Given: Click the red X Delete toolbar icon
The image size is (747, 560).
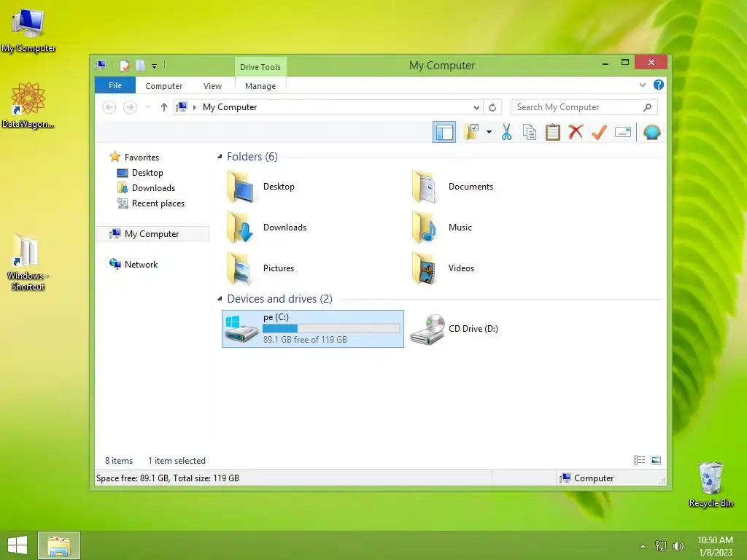Looking at the screenshot, I should 576,131.
